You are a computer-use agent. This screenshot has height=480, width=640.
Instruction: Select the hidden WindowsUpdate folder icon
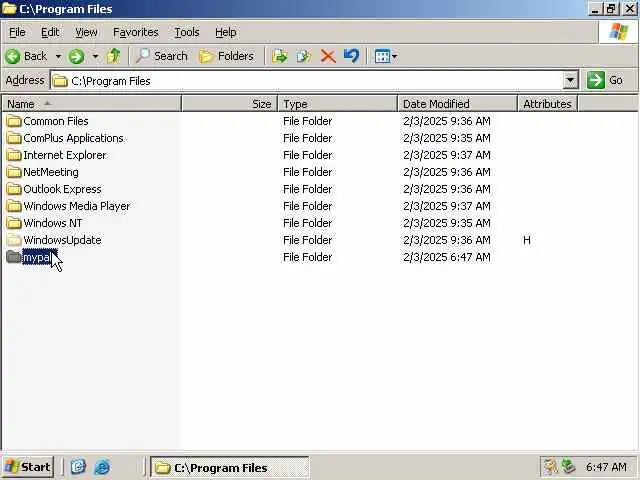point(14,240)
